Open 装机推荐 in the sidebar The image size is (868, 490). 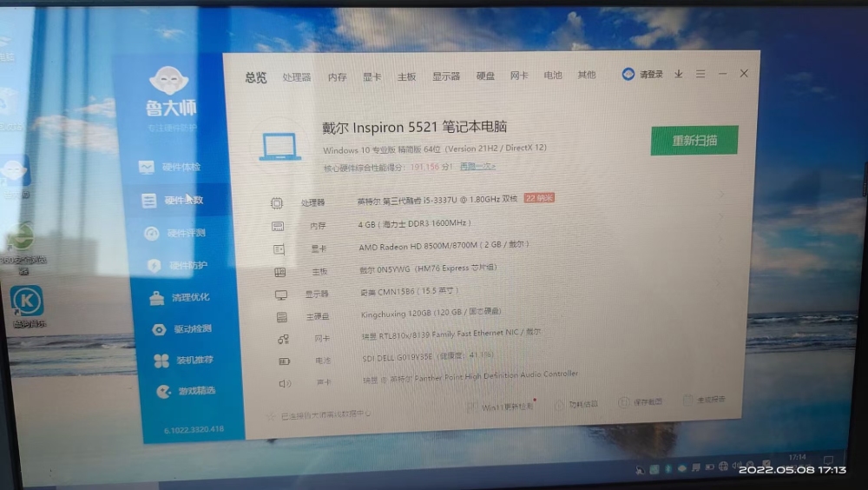click(183, 361)
